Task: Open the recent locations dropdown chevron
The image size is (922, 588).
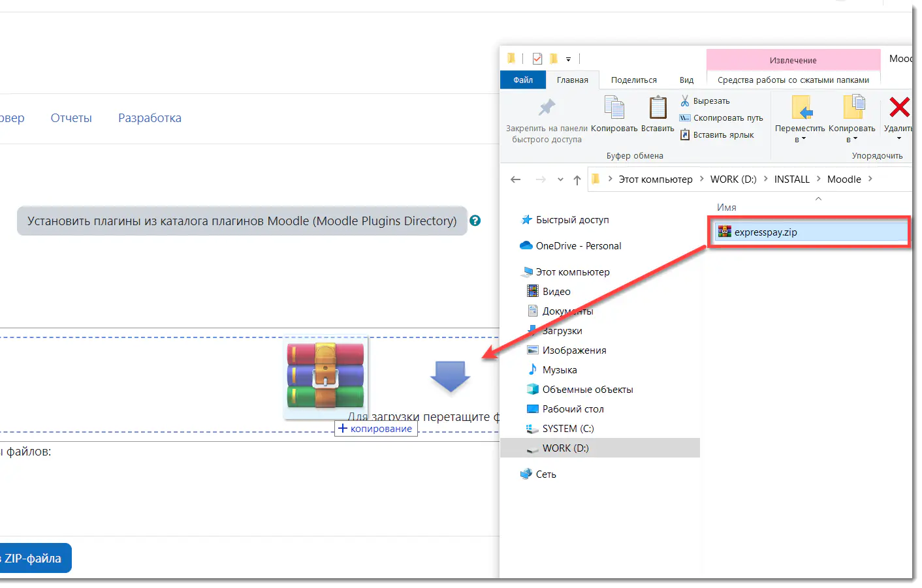Action: pos(560,179)
